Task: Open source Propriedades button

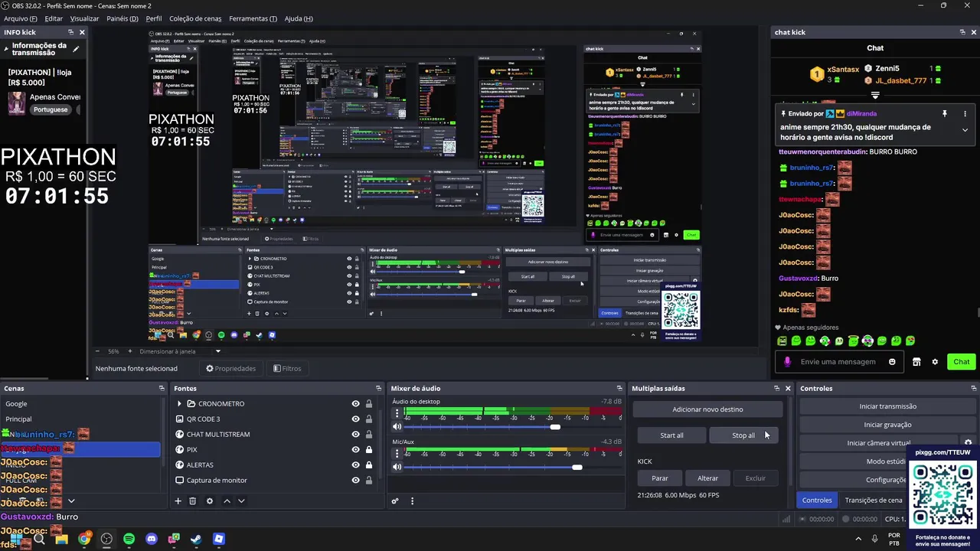Action: pyautogui.click(x=230, y=368)
